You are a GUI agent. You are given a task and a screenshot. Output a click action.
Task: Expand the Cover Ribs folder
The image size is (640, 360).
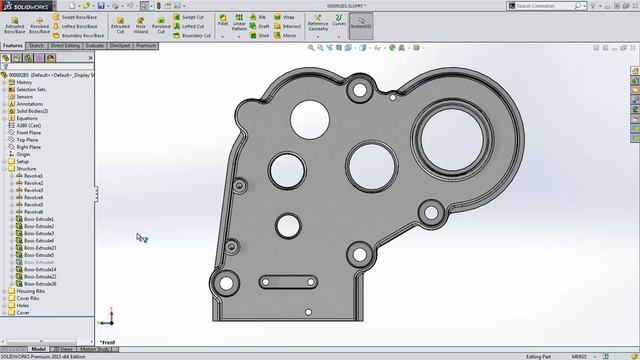pos(4,298)
